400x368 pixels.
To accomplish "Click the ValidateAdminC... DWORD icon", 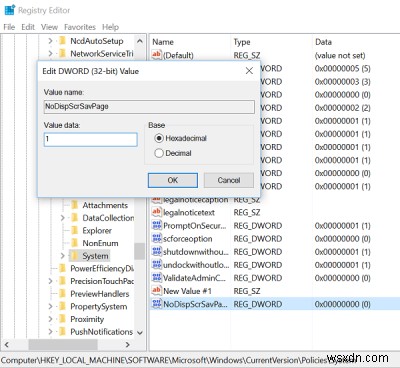I will [156, 277].
